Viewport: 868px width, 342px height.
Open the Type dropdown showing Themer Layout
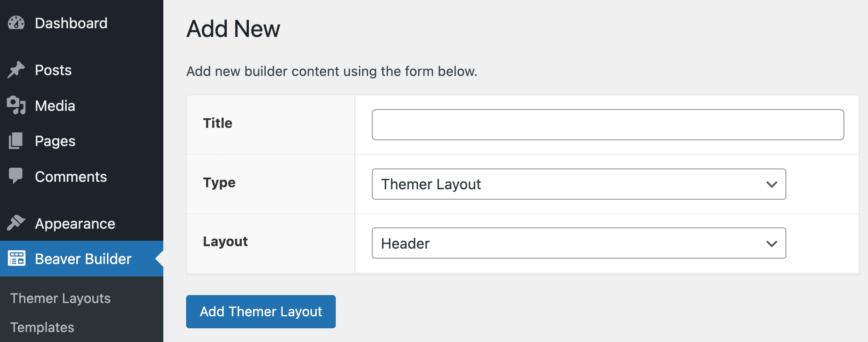coord(572,184)
